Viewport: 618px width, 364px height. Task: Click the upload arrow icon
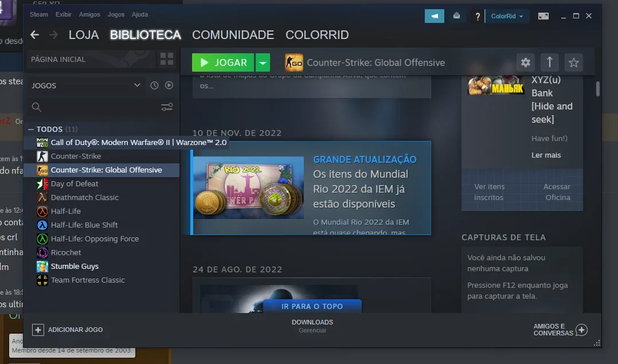click(x=549, y=62)
